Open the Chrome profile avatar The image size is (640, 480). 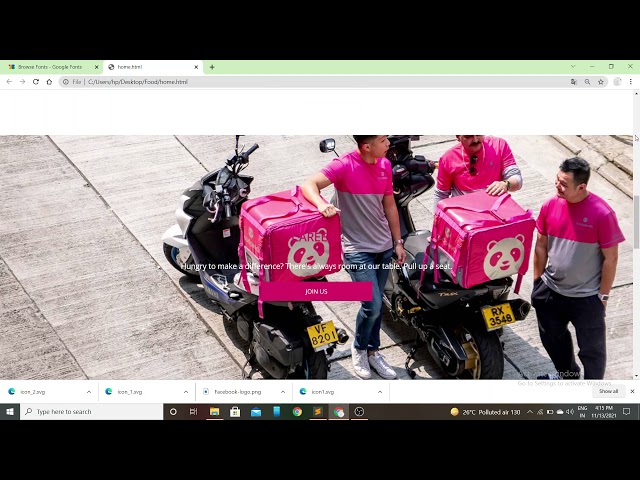coord(617,82)
